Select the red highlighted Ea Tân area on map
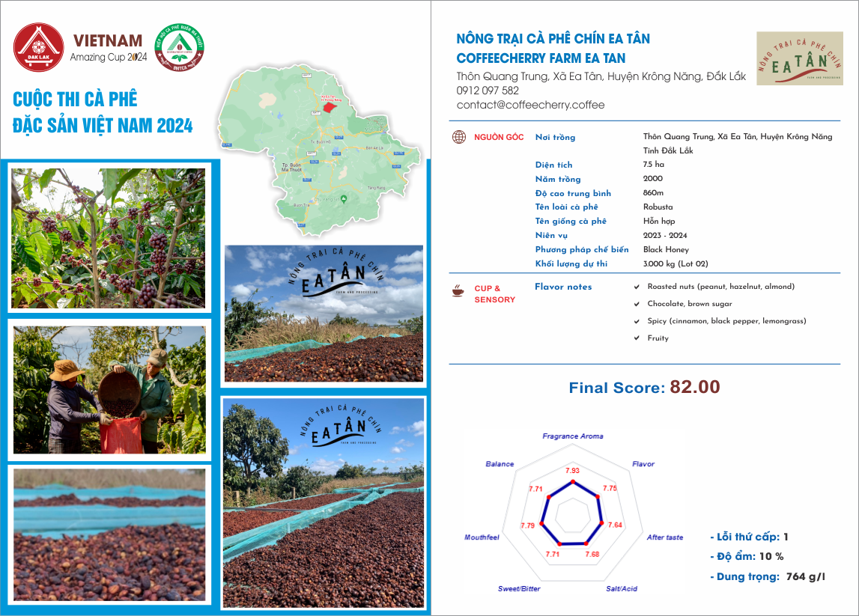 click(330, 107)
